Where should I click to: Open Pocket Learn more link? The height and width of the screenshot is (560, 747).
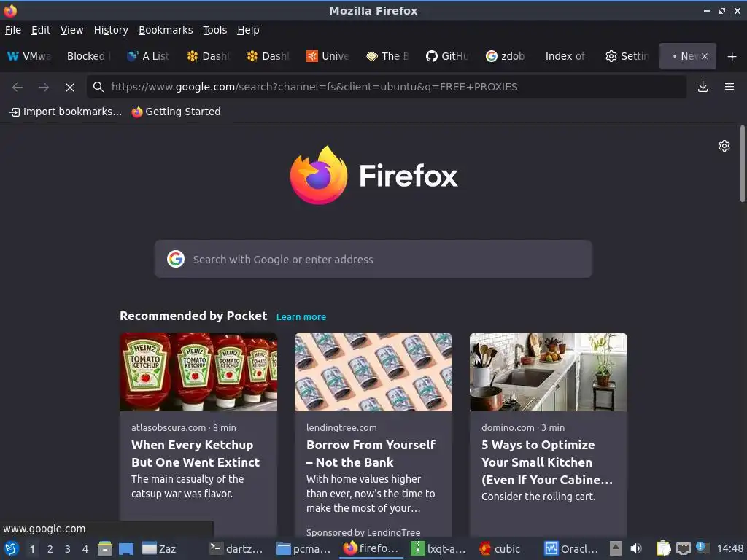(x=301, y=316)
